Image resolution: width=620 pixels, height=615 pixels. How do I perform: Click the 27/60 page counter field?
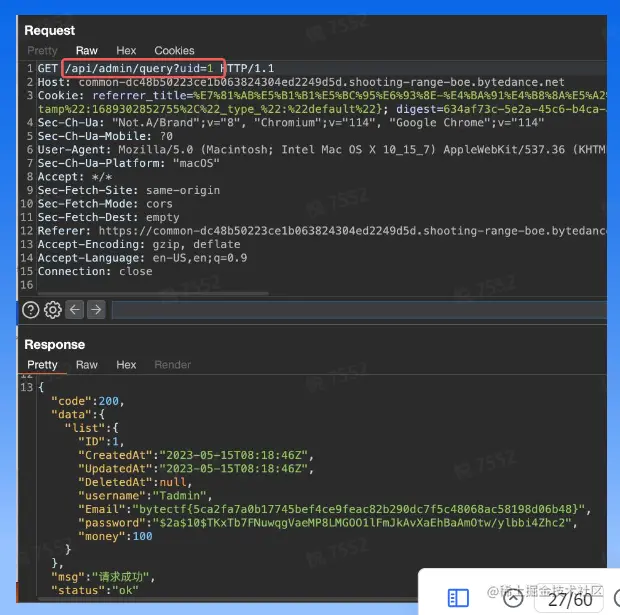pos(569,600)
